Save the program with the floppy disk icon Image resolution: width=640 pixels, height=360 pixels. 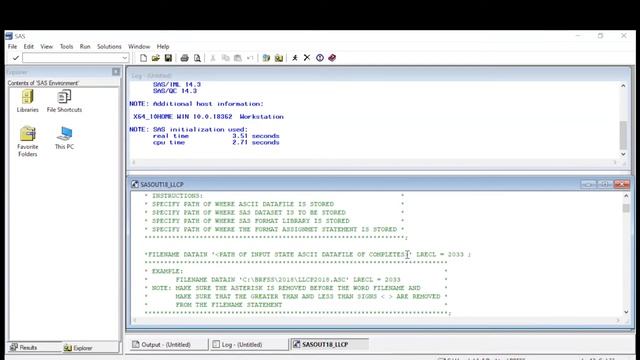pos(168,58)
